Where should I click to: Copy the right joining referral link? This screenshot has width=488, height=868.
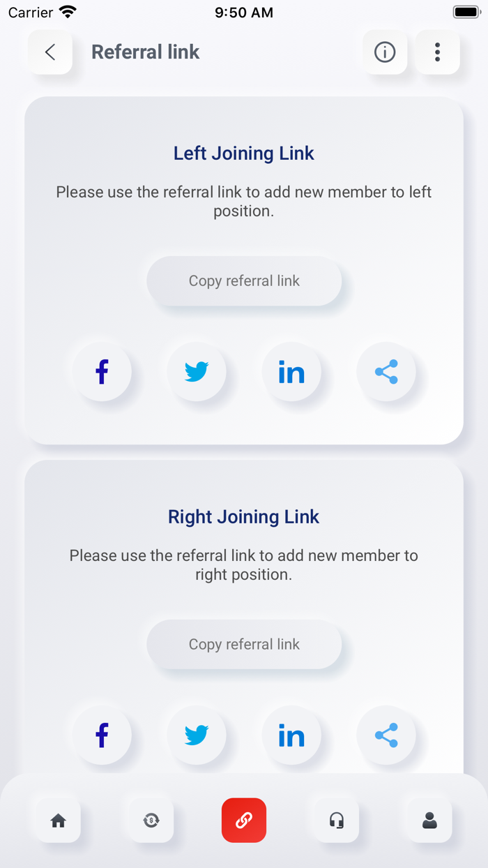point(243,644)
